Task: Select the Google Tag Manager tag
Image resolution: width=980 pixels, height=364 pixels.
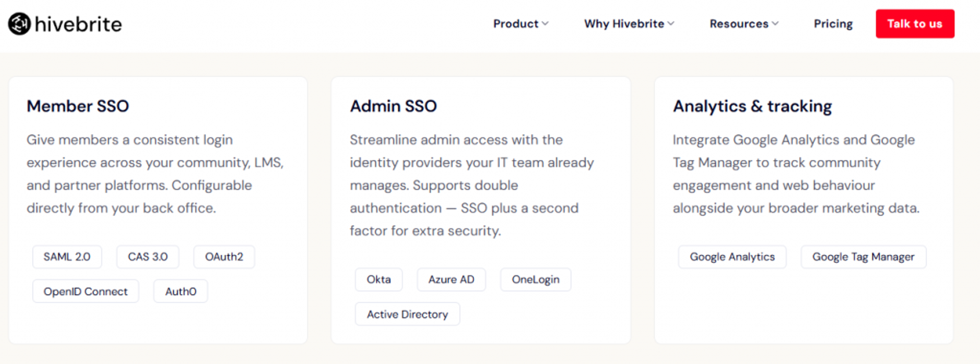Action: (x=863, y=257)
